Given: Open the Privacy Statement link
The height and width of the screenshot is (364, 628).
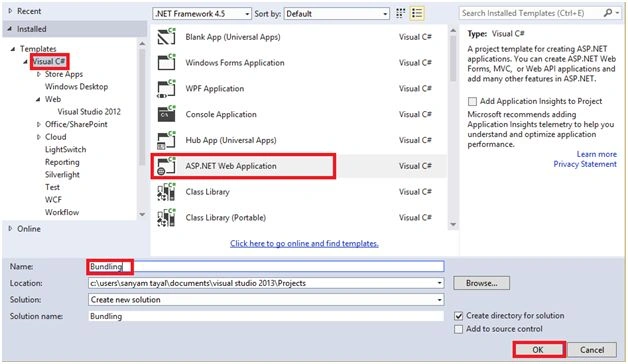Looking at the screenshot, I should pos(585,164).
